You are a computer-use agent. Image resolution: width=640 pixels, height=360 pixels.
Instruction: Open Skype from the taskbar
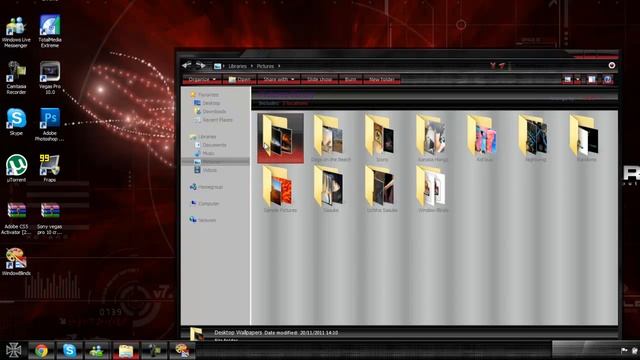69,351
